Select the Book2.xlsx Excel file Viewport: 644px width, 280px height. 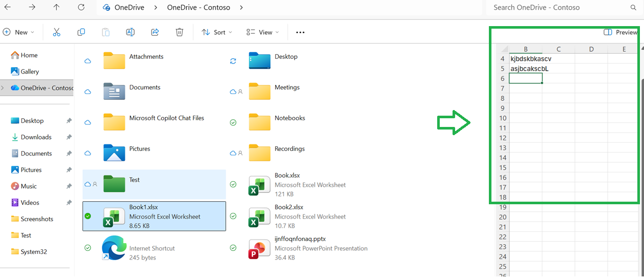(x=299, y=216)
